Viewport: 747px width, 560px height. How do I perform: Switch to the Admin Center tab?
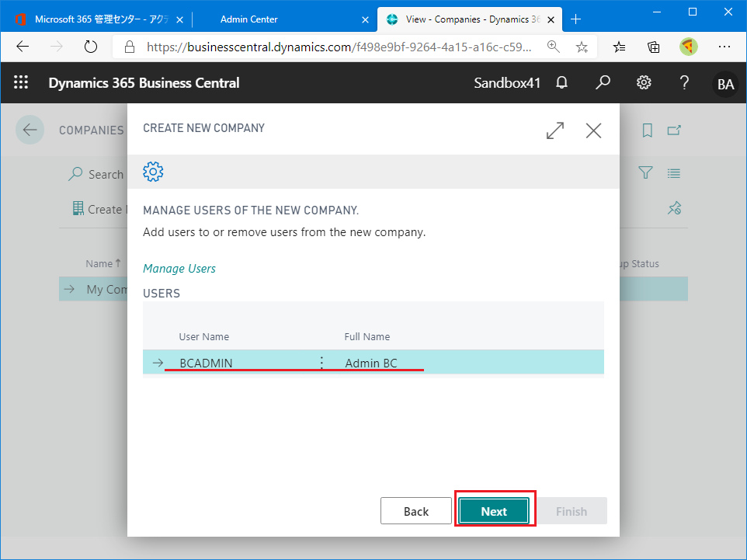248,19
